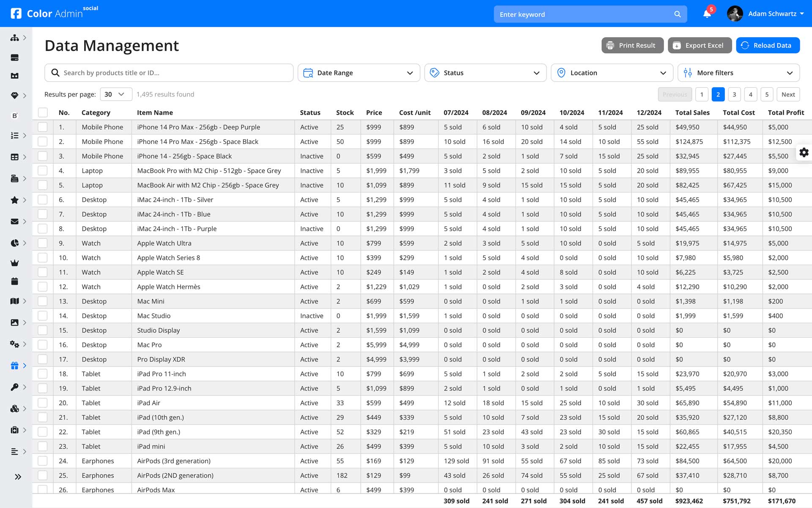812x508 pixels.
Task: Open the calendar sidebar icon
Action: point(14,281)
